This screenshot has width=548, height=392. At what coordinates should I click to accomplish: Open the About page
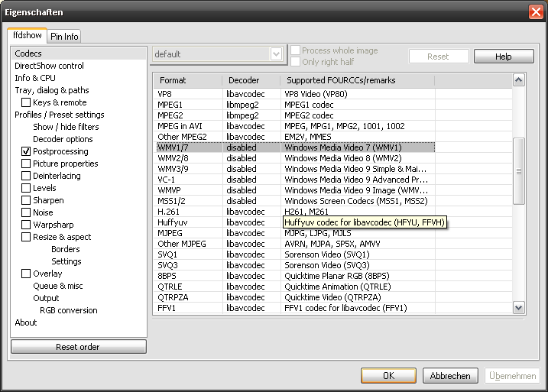(x=26, y=322)
